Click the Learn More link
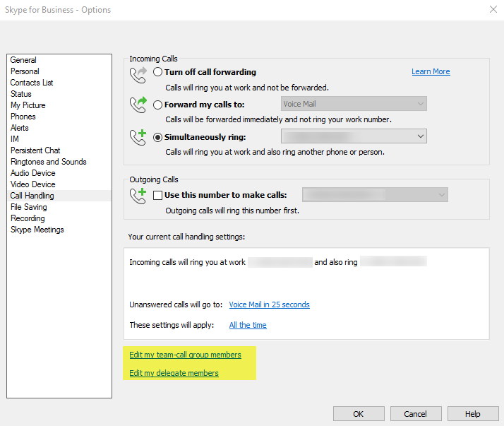 (431, 71)
